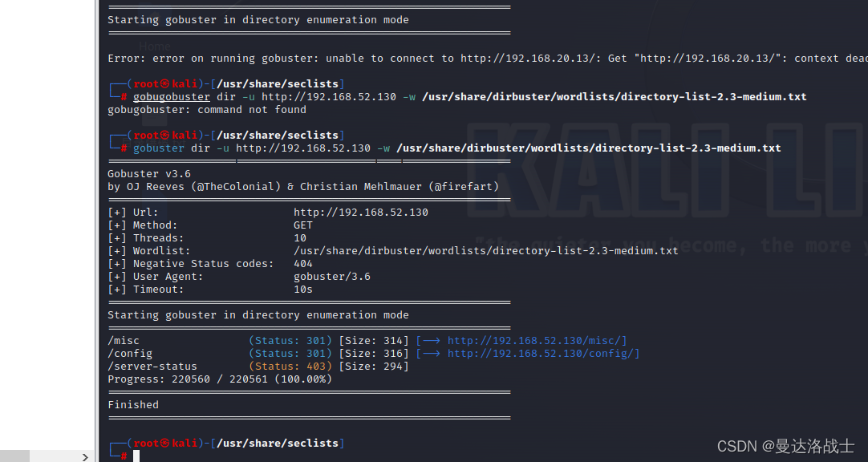
Task: Click the '/config' result path
Action: pyautogui.click(x=129, y=354)
